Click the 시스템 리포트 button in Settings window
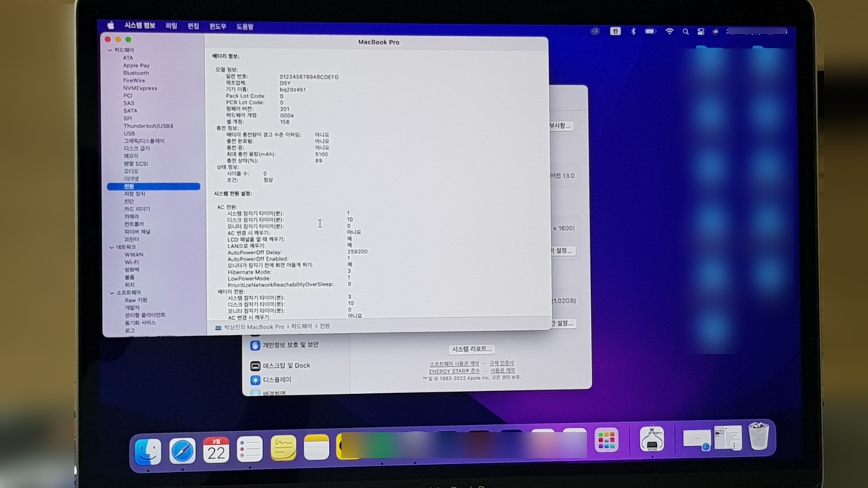The height and width of the screenshot is (488, 868). pos(472,349)
